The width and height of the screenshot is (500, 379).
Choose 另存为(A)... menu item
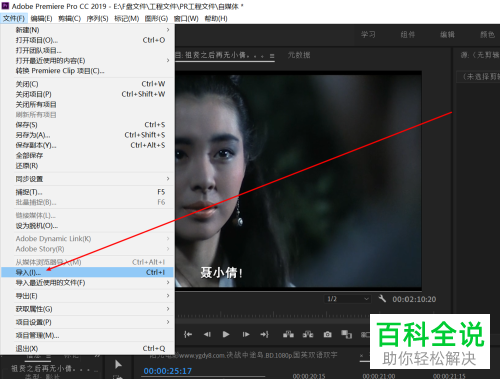[87, 135]
